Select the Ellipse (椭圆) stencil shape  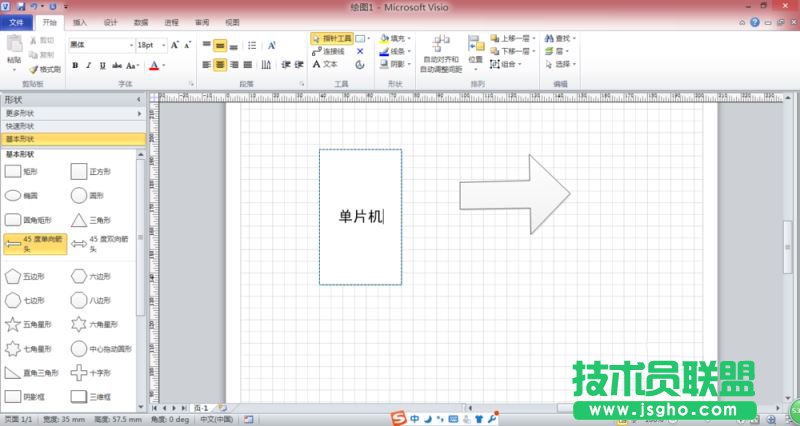coord(21,195)
